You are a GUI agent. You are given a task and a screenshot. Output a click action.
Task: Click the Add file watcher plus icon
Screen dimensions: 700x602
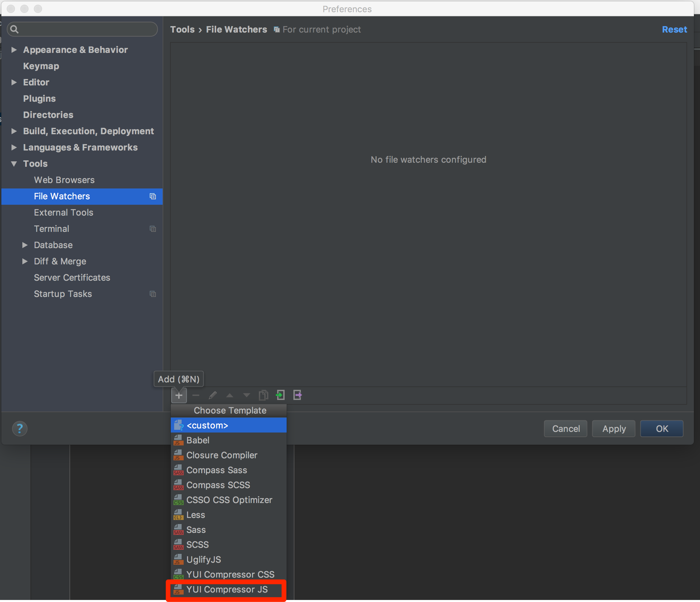pyautogui.click(x=179, y=395)
